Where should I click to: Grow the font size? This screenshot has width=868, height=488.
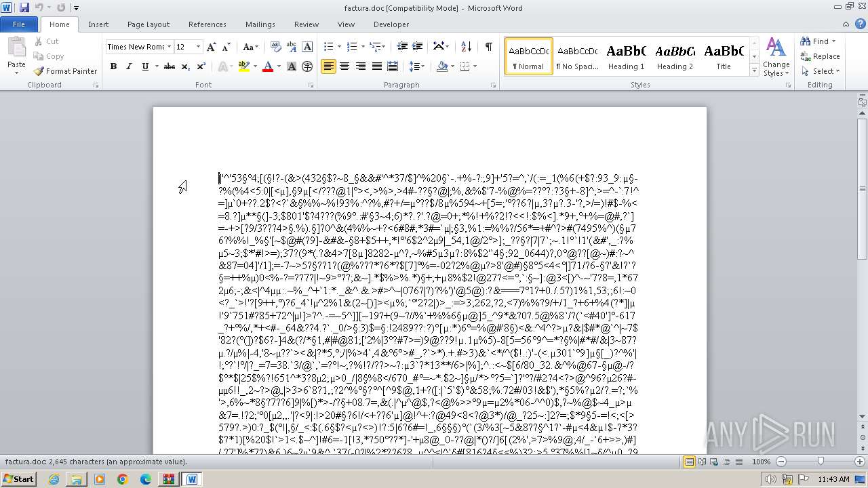211,47
